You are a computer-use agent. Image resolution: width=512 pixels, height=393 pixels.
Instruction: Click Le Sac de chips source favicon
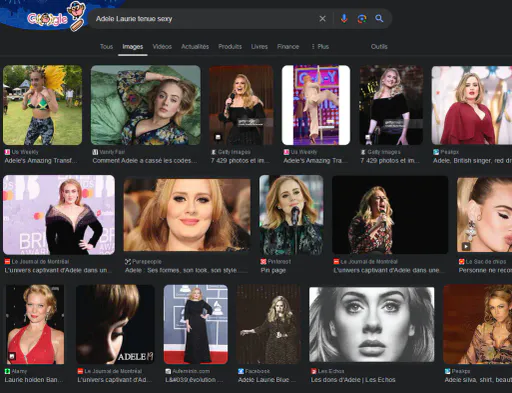click(462, 262)
